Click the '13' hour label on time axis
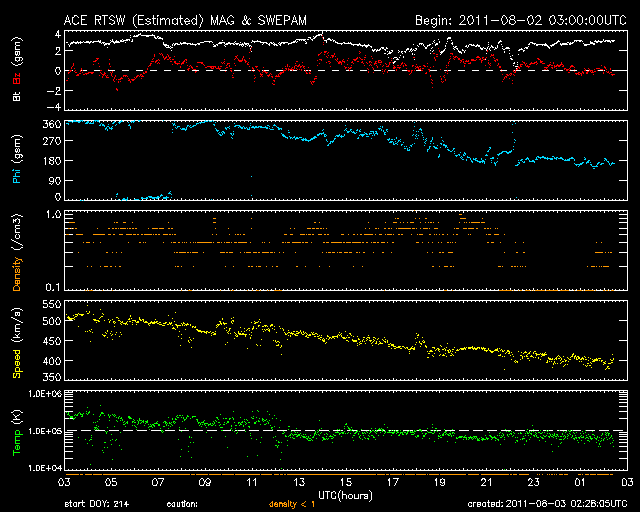The width and height of the screenshot is (640, 512). pyautogui.click(x=299, y=483)
